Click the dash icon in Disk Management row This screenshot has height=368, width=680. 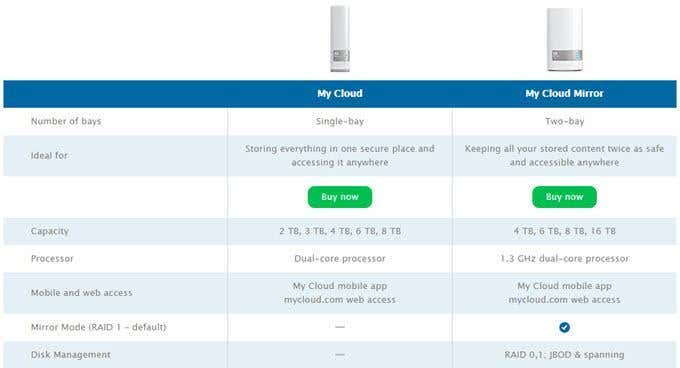(x=340, y=355)
